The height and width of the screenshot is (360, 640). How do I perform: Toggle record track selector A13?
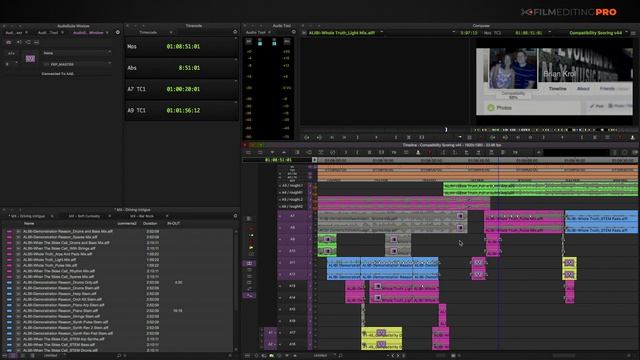[x=293, y=286]
